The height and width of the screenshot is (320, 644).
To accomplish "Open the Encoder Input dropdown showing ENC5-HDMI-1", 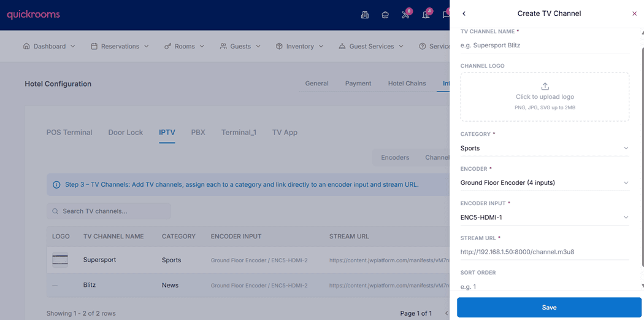I will pos(545,217).
